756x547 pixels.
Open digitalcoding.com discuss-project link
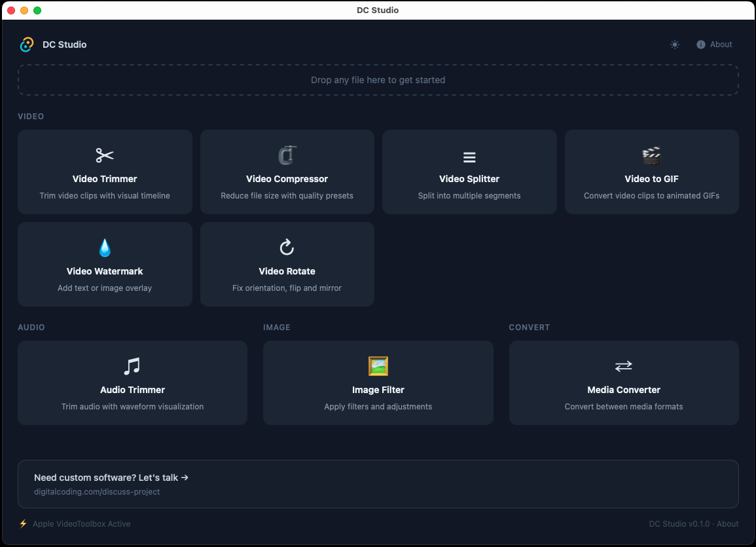coord(97,491)
